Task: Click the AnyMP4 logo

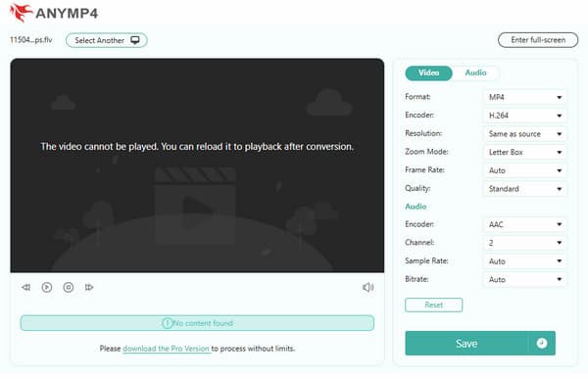Action: pos(54,13)
